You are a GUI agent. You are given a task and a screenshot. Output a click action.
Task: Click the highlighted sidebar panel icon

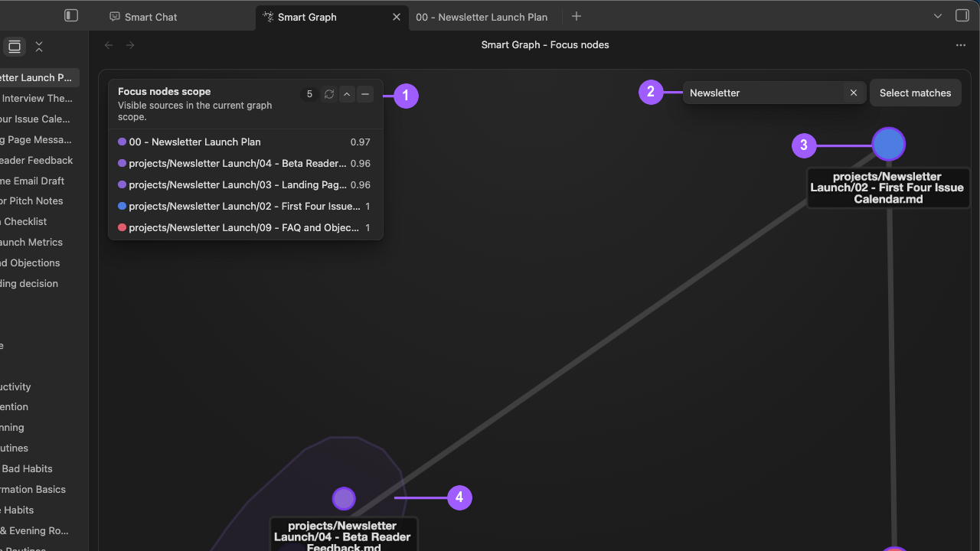pyautogui.click(x=15, y=47)
